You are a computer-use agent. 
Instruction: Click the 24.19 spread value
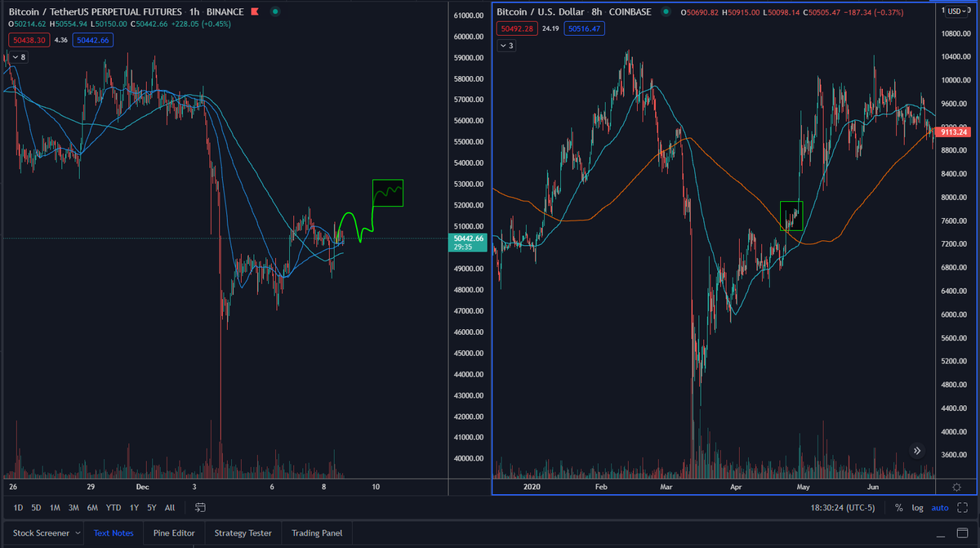coord(550,29)
